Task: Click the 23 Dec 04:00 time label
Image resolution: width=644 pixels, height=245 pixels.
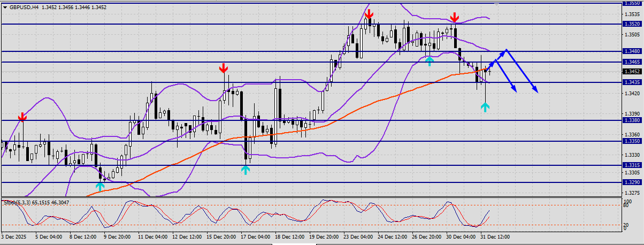Action: click(x=357, y=236)
